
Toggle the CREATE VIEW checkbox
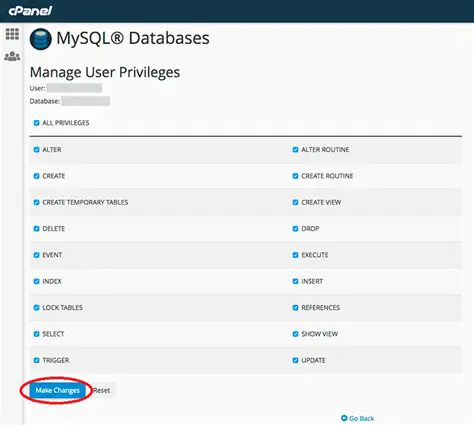coord(295,202)
